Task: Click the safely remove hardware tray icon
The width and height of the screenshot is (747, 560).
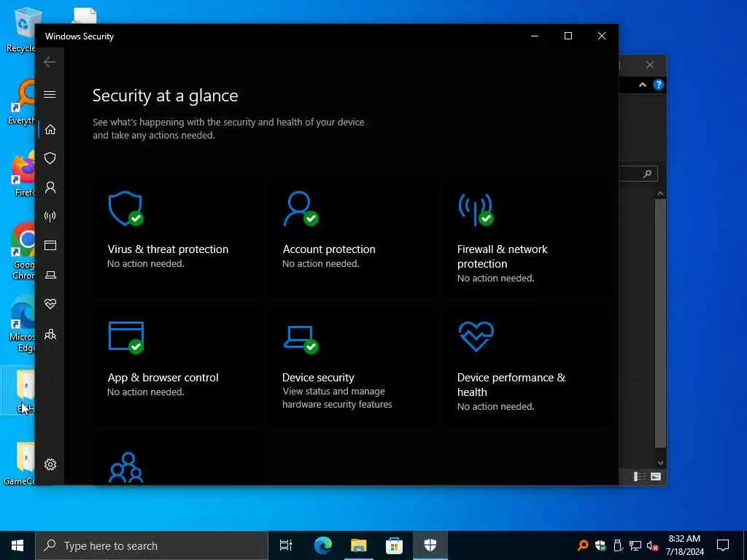Action: coord(618,545)
